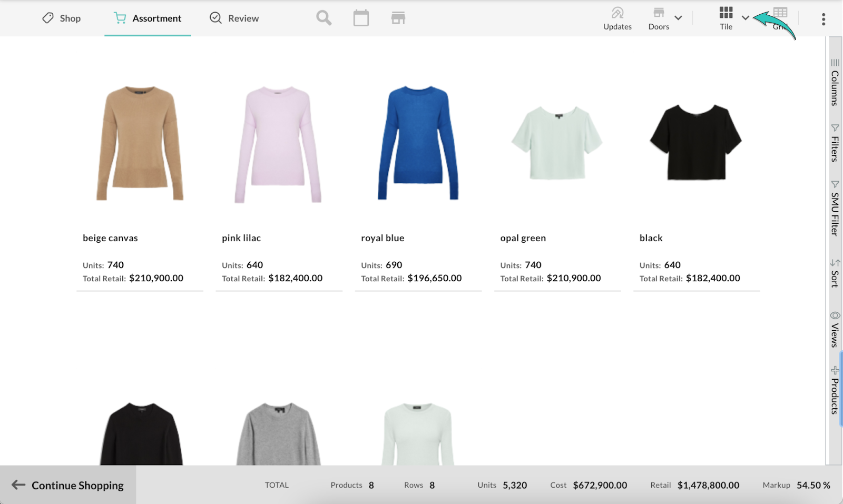Click Markup value 54.50 %
This screenshot has height=504, width=843.
tap(813, 485)
